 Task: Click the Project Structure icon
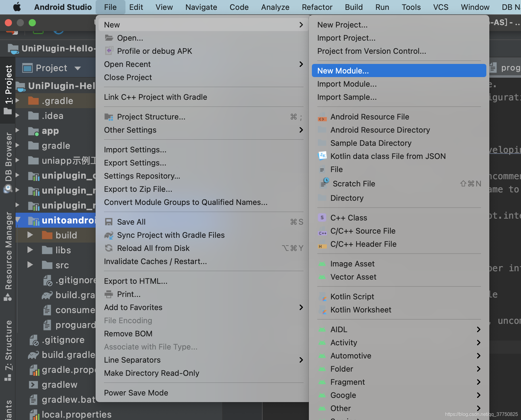pyautogui.click(x=109, y=117)
